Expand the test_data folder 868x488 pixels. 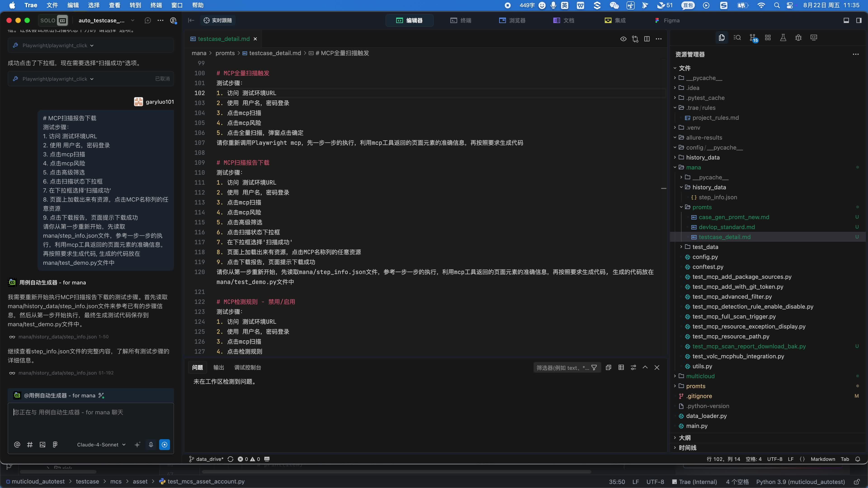click(705, 247)
